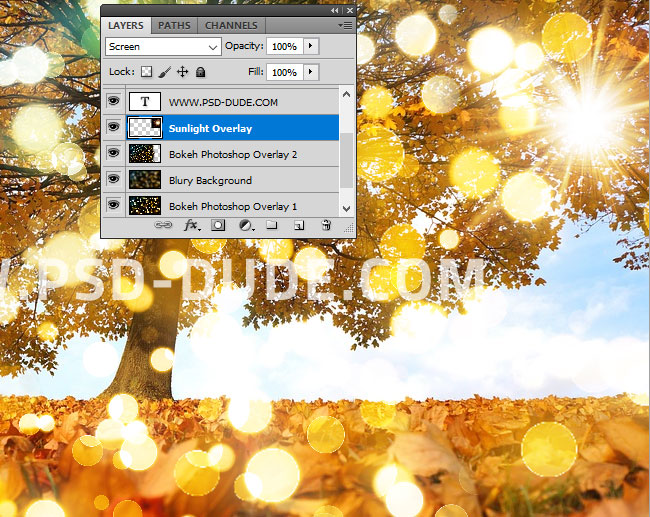650x517 pixels.
Task: Open the Fill slider arrow
Action: [310, 72]
